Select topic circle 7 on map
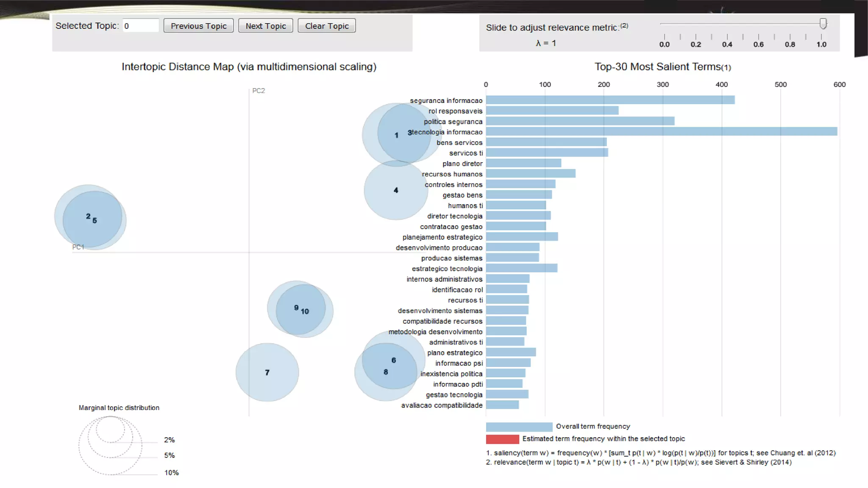Screen dimensions: 868x488 (267, 372)
